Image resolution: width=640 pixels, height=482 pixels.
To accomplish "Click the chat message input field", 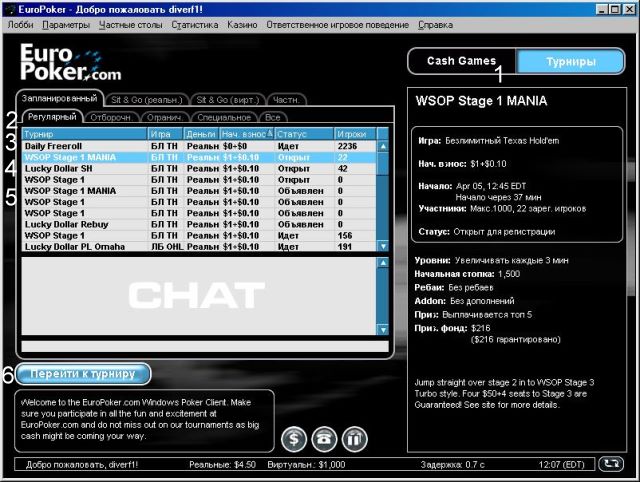I will point(205,347).
